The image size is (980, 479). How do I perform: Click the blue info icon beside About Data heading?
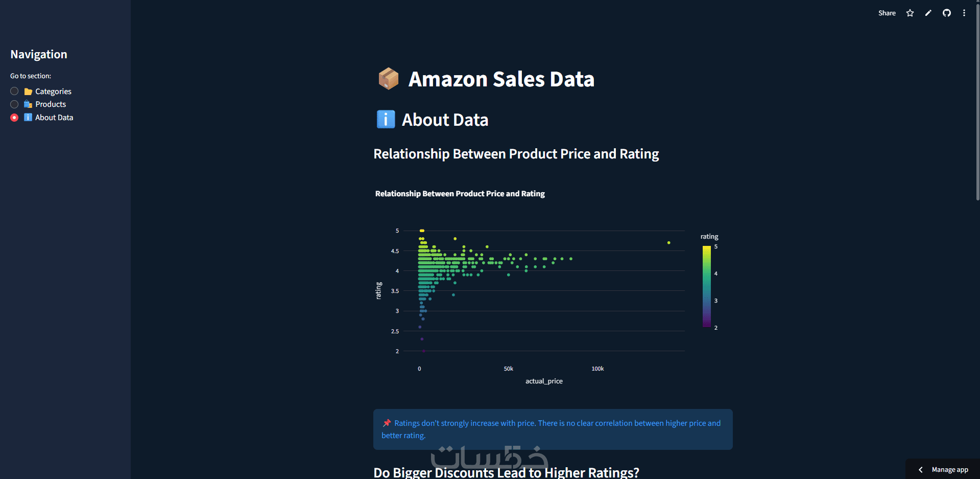tap(386, 120)
